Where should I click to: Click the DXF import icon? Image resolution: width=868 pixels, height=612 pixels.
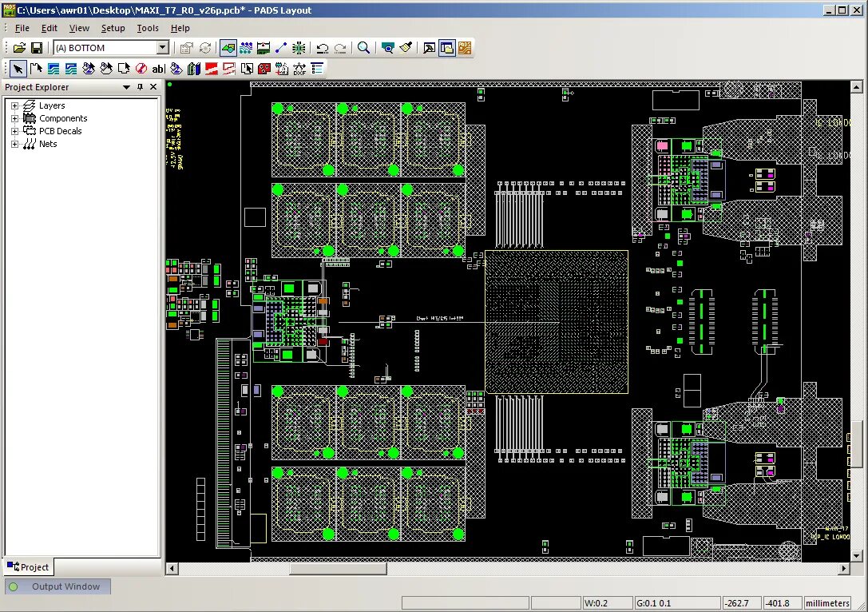[299, 69]
